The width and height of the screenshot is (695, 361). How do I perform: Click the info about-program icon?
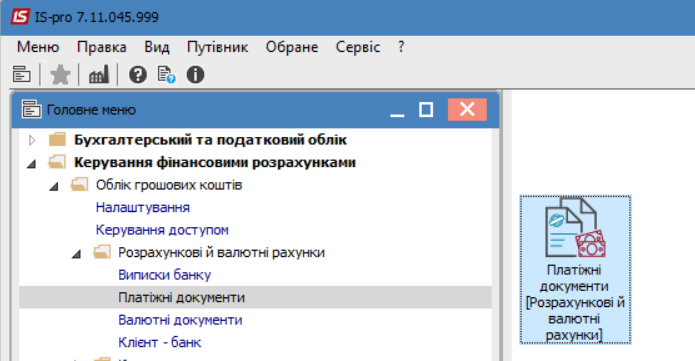click(x=195, y=75)
